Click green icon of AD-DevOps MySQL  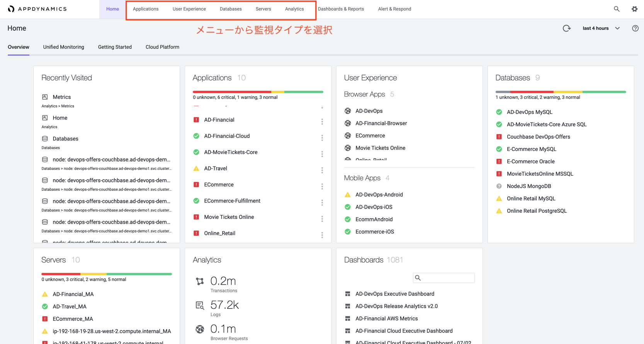pyautogui.click(x=499, y=112)
